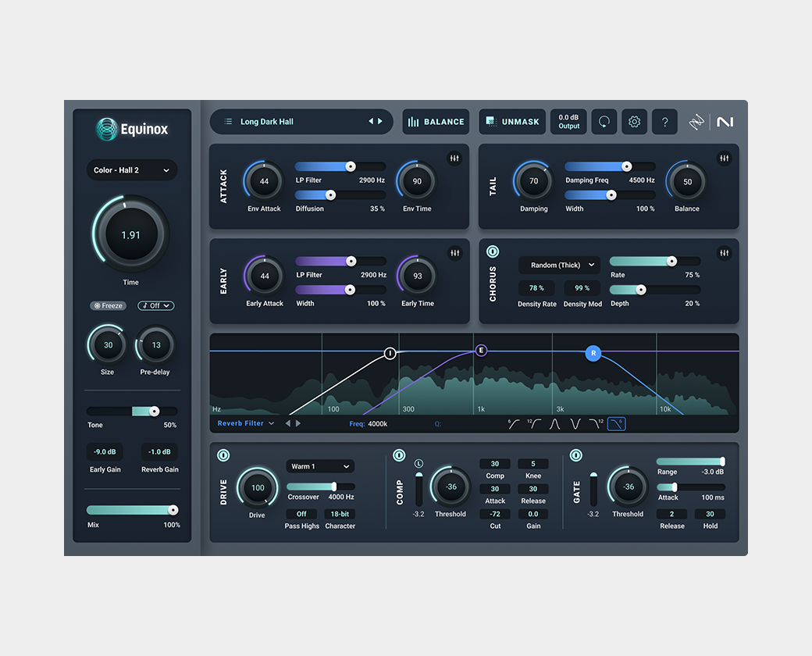The image size is (812, 656).
Task: Click the BALANCE button
Action: (436, 122)
